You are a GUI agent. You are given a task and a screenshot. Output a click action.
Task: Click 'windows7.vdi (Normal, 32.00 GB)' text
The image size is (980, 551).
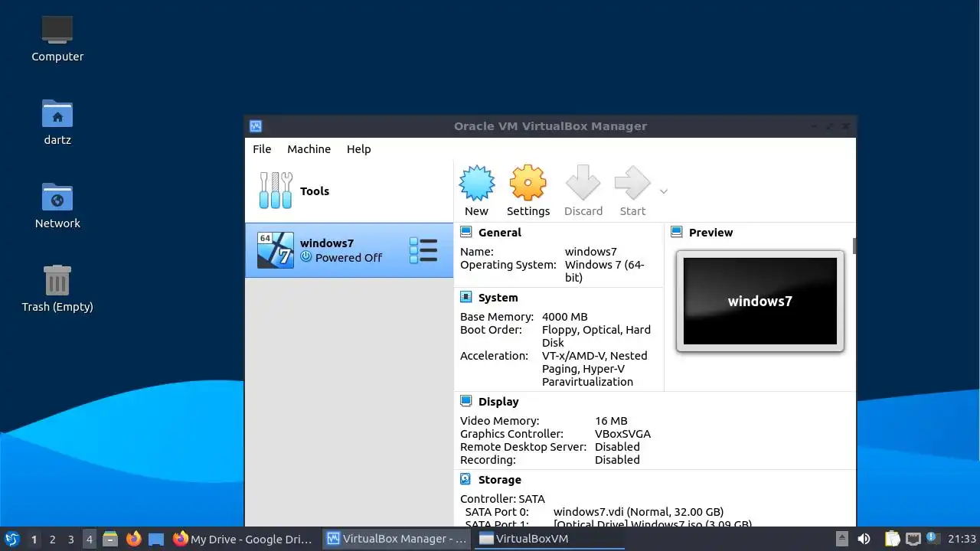[x=639, y=512]
